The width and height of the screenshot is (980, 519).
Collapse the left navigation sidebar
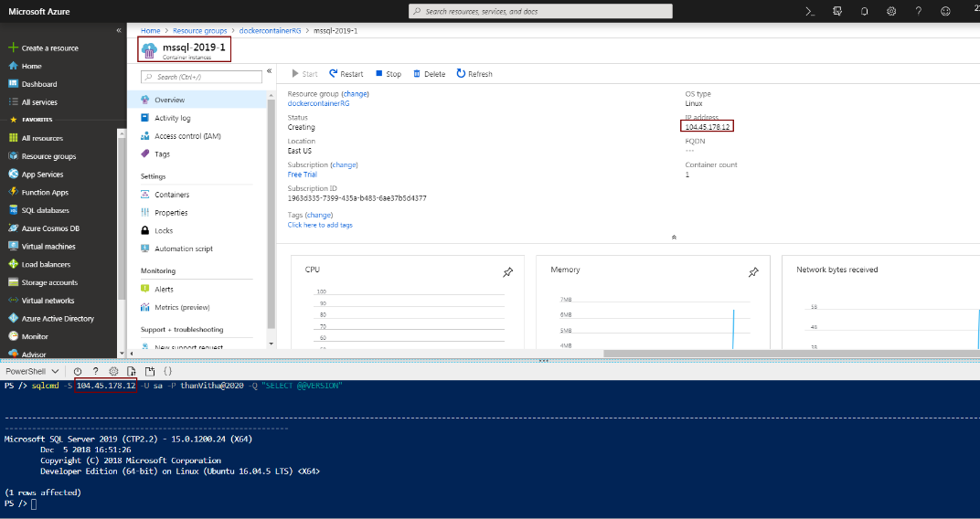119,30
